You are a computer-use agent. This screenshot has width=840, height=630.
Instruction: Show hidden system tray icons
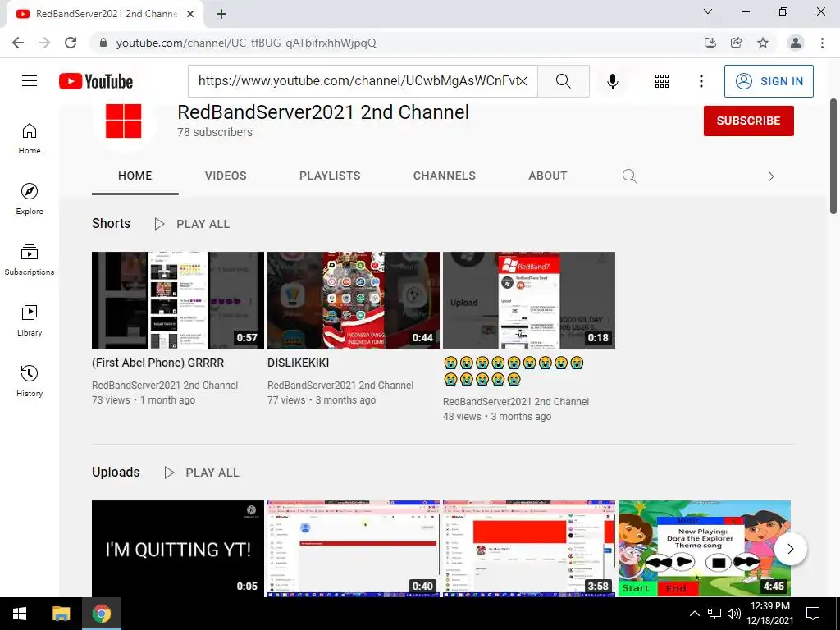[694, 614]
